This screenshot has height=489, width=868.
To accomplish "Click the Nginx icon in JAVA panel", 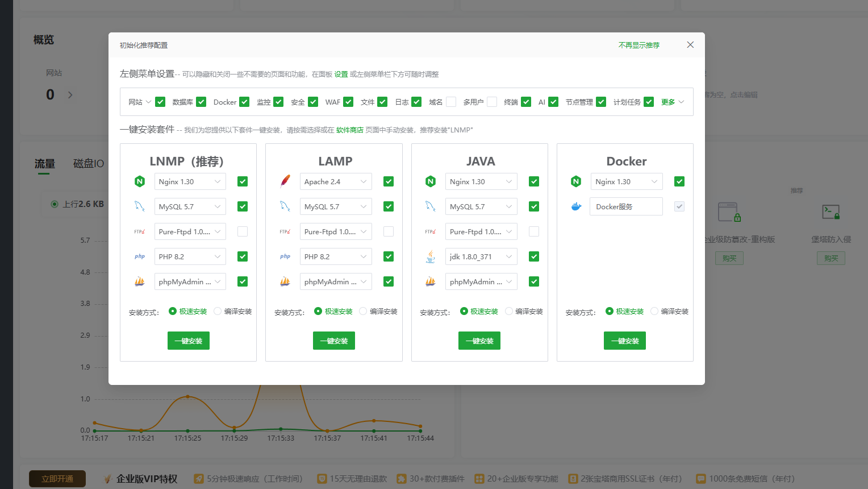I will pyautogui.click(x=431, y=181).
